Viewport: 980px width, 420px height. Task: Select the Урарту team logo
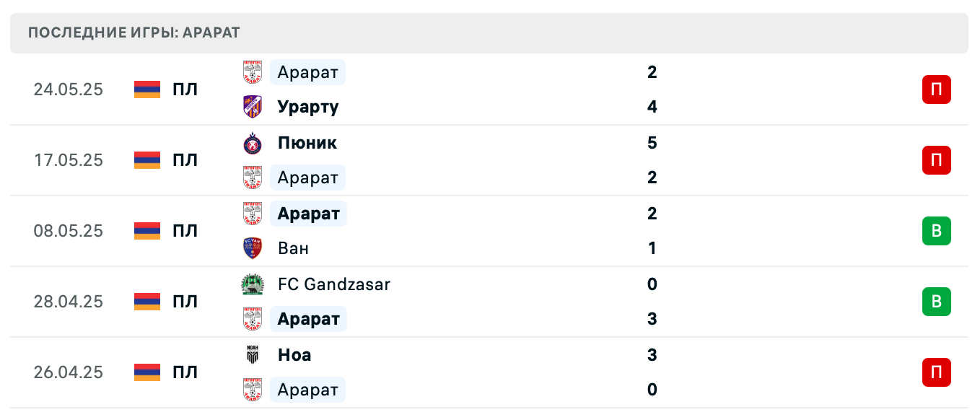[253, 107]
